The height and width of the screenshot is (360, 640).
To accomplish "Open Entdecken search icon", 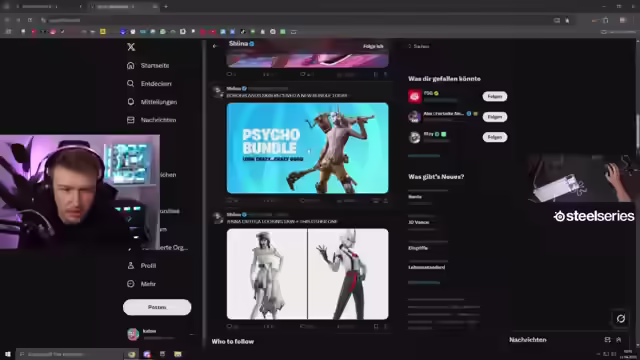I will [131, 83].
